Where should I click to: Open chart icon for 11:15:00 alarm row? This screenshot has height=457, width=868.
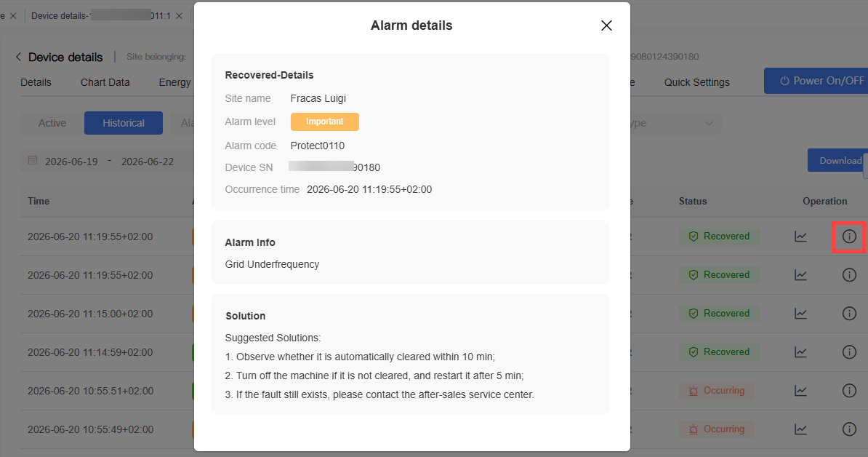(800, 314)
